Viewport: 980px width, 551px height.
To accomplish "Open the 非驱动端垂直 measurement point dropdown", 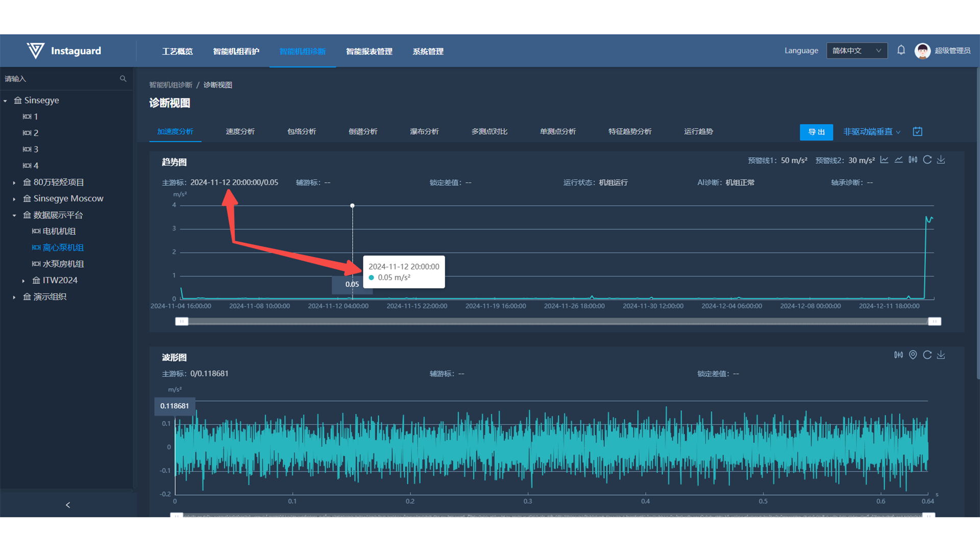I will pyautogui.click(x=872, y=132).
